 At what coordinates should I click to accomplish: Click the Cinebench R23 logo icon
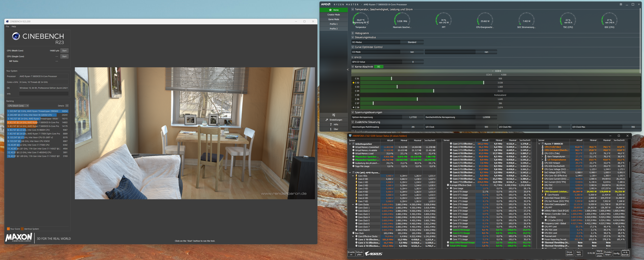(x=16, y=37)
